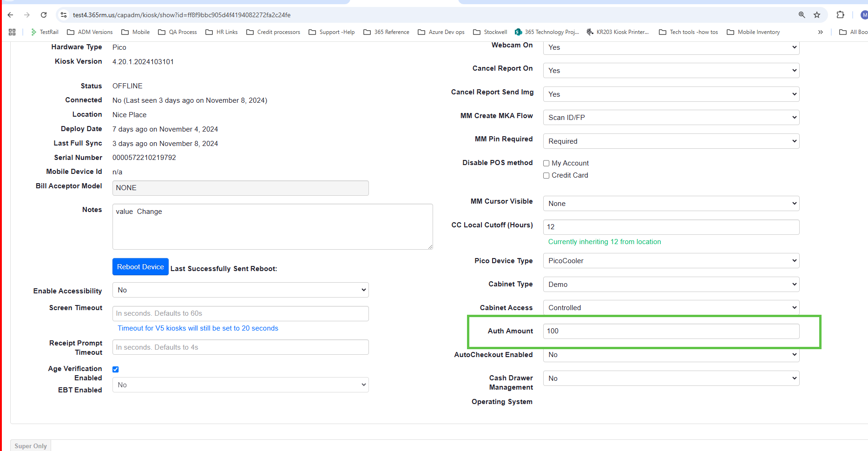868x451 pixels.
Task: Click the zoom magnifier icon in address bar
Action: pyautogui.click(x=802, y=15)
